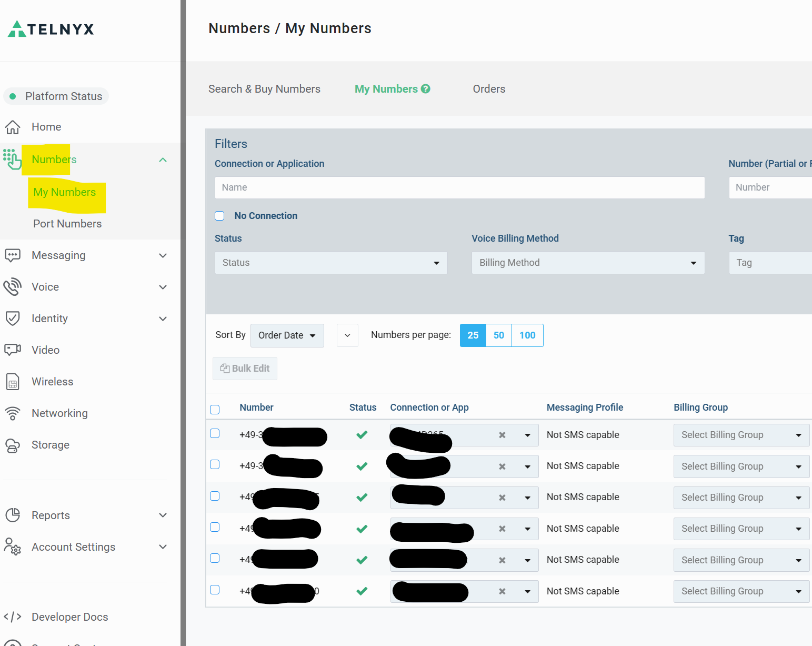Click the Number partial search field
This screenshot has height=646, width=812.
pos(770,187)
